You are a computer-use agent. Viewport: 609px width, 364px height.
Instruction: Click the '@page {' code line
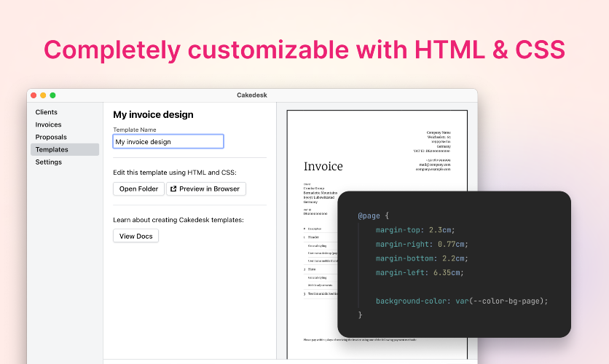(373, 215)
